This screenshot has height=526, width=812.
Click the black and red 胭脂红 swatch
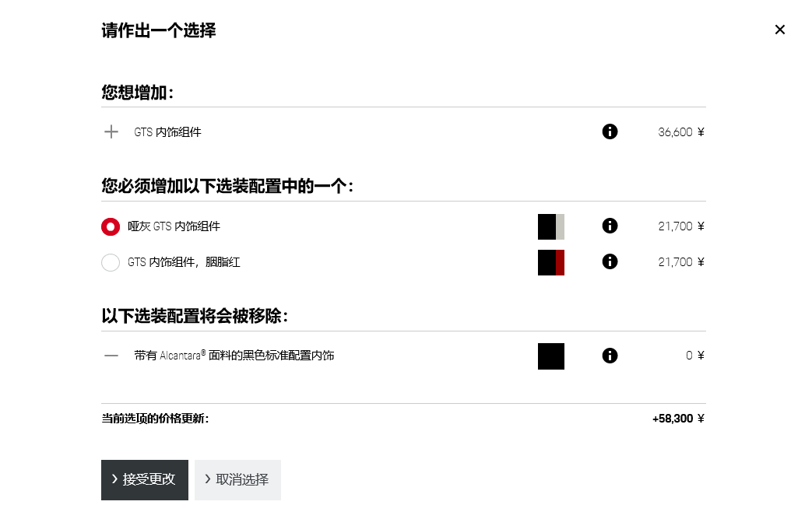(x=550, y=262)
